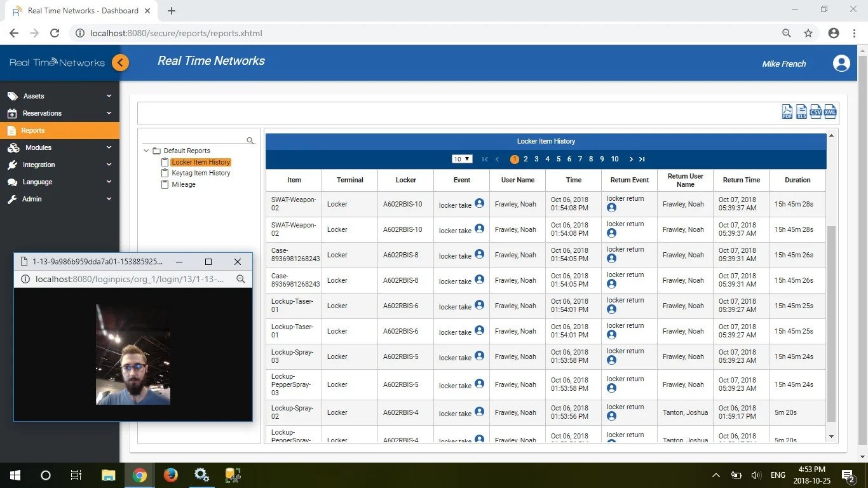Image resolution: width=868 pixels, height=488 pixels.
Task: Click search magnifier in reports tree
Action: click(250, 140)
